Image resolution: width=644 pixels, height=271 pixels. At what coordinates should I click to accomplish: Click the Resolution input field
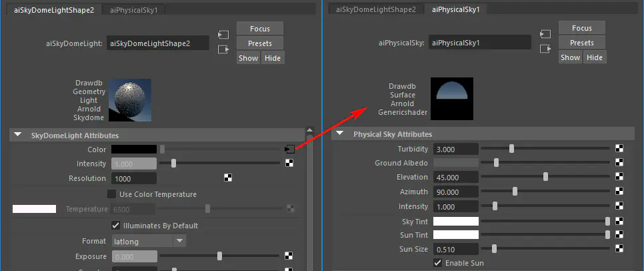(x=133, y=179)
